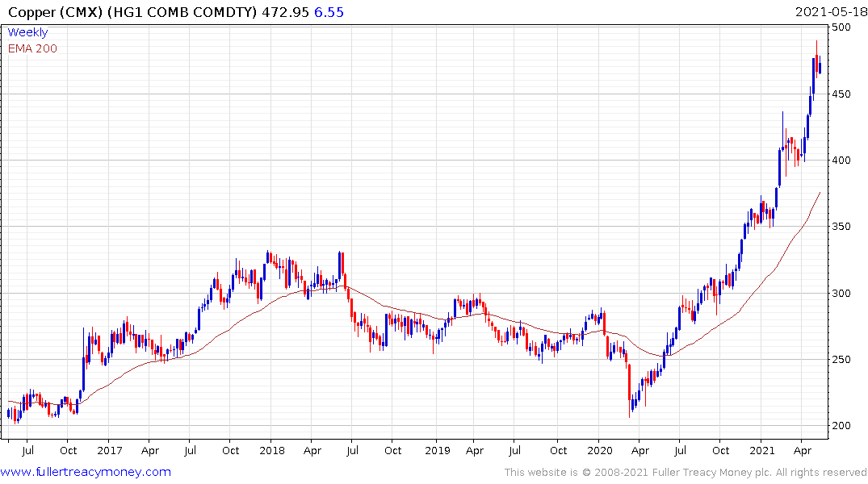Click the 500 price axis label
Image resolution: width=868 pixels, height=484 pixels.
[841, 27]
